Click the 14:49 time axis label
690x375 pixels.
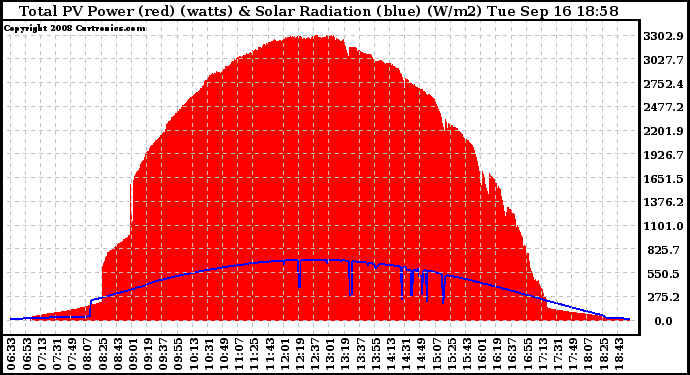pos(421,353)
